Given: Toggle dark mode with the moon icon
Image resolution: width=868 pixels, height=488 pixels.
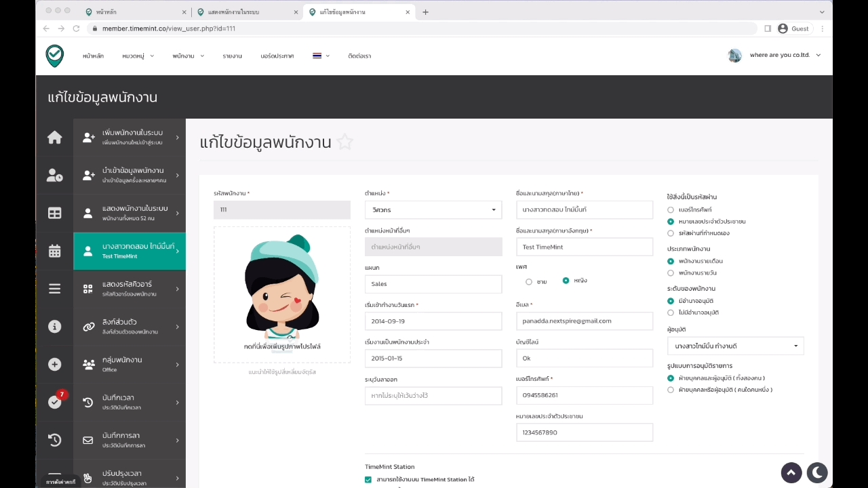Looking at the screenshot, I should tap(817, 472).
